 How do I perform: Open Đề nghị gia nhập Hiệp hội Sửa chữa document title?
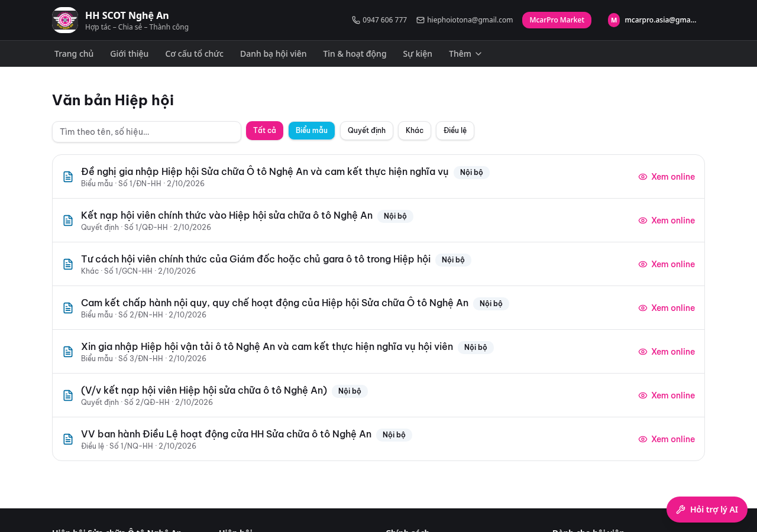tap(264, 171)
